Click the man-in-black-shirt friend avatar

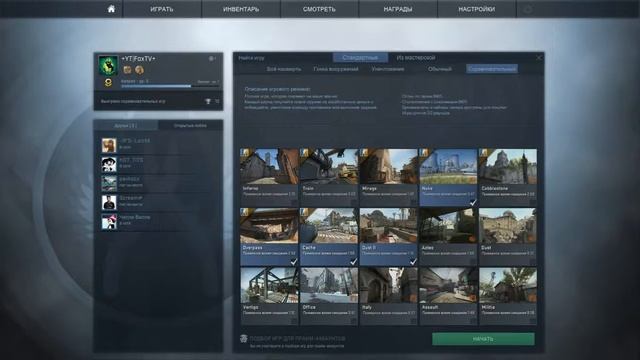(x=109, y=202)
